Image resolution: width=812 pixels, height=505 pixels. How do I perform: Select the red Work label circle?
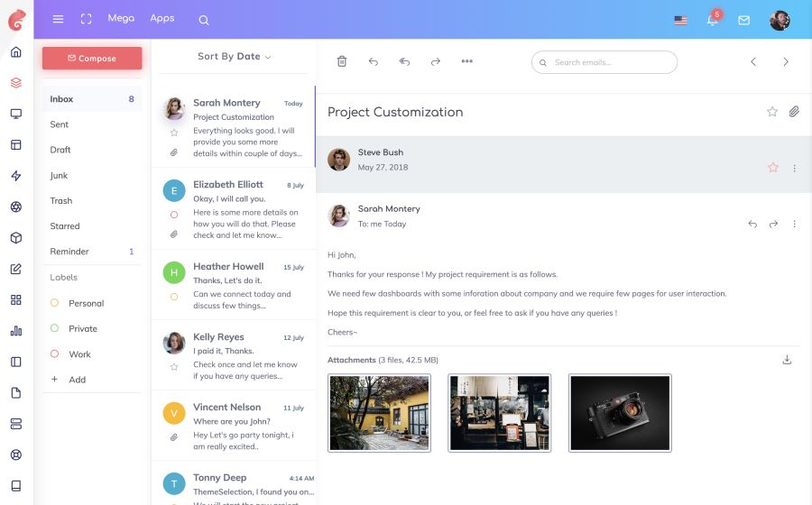[x=55, y=354]
